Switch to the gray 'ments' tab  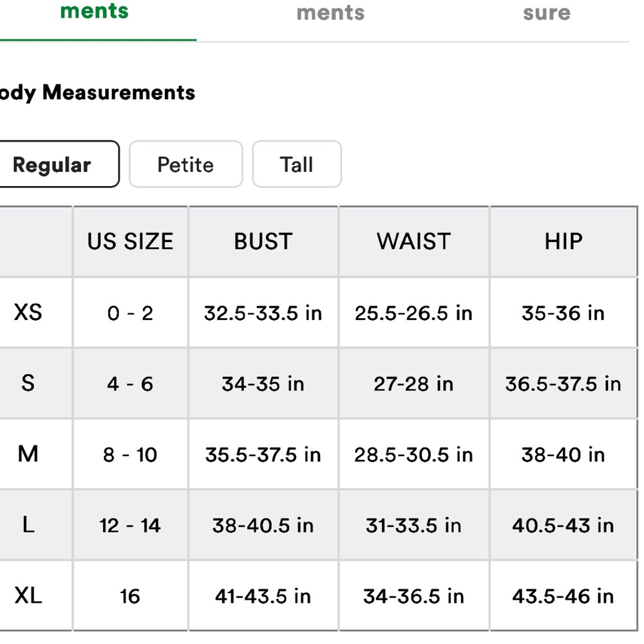pyautogui.click(x=330, y=13)
